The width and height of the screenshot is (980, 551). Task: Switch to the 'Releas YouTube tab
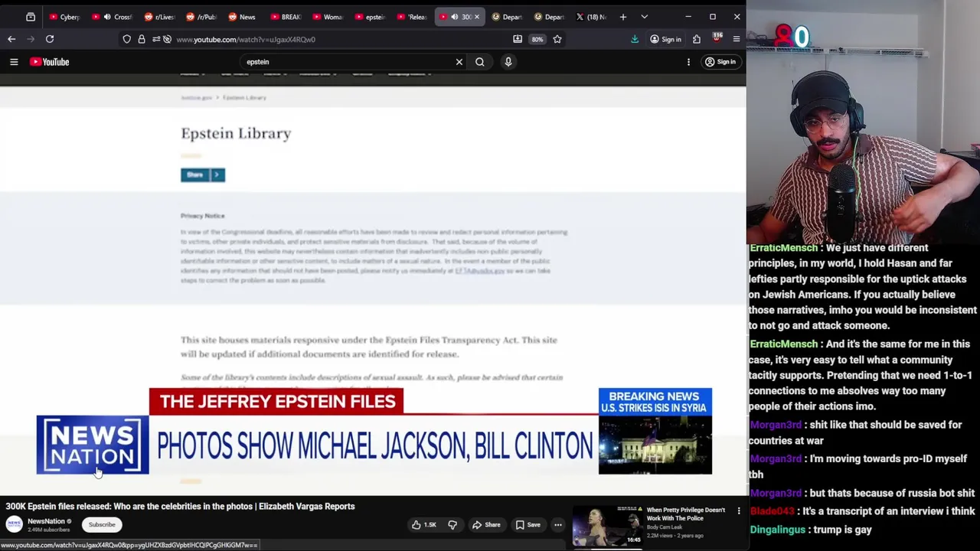(x=413, y=17)
